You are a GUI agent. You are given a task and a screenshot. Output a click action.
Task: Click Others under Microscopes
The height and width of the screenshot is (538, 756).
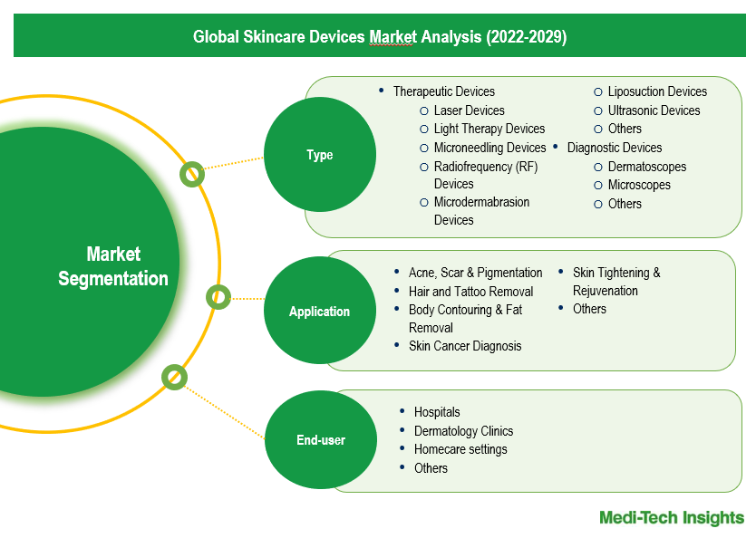click(625, 204)
